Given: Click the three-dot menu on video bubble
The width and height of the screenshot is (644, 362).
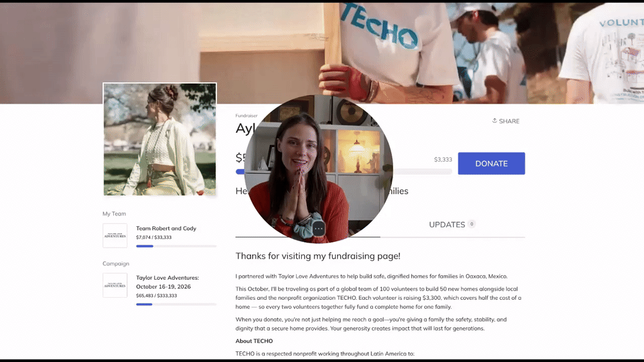Looking at the screenshot, I should pos(319,229).
